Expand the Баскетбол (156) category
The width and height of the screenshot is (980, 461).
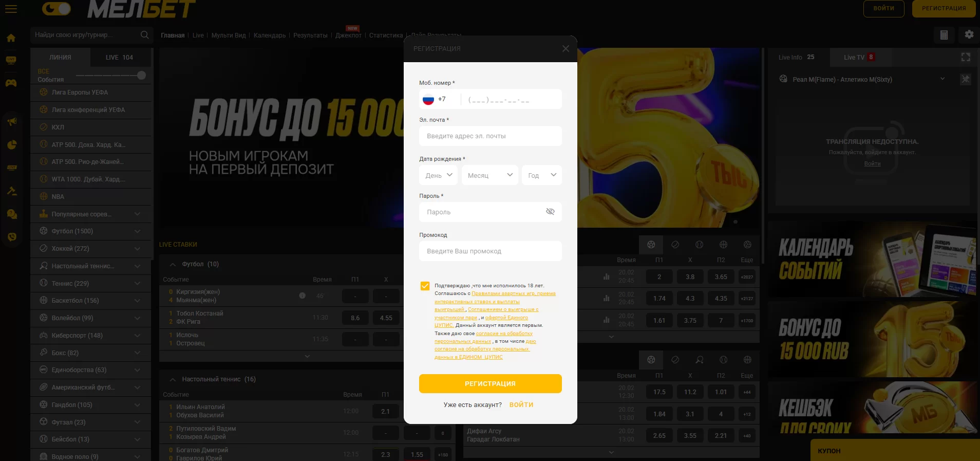click(x=91, y=301)
